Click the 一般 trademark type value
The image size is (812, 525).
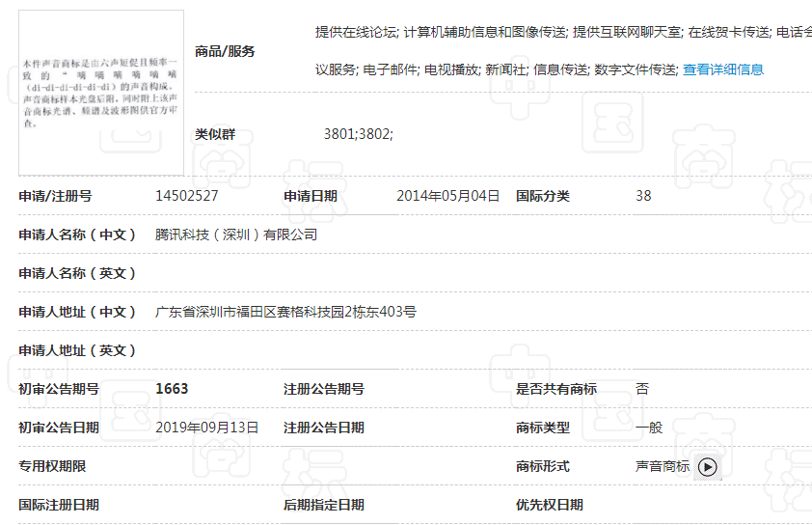click(x=649, y=428)
